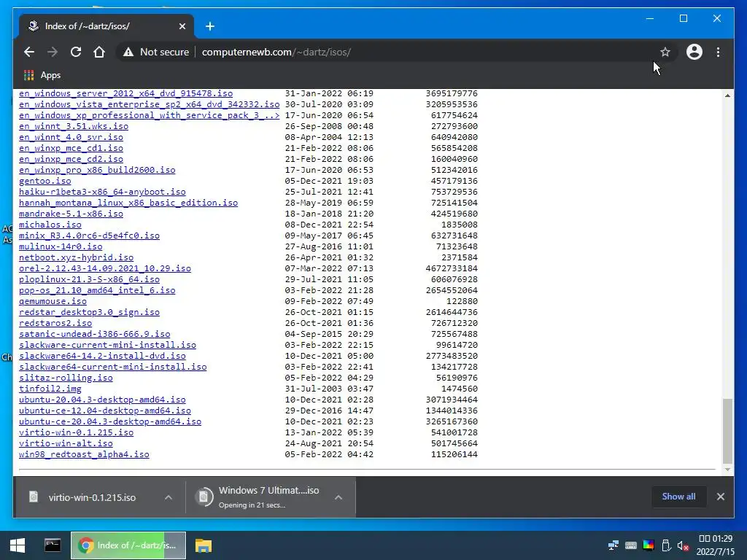
Task: Download en_winxp_mce_cd2.iso
Action: coord(71,159)
